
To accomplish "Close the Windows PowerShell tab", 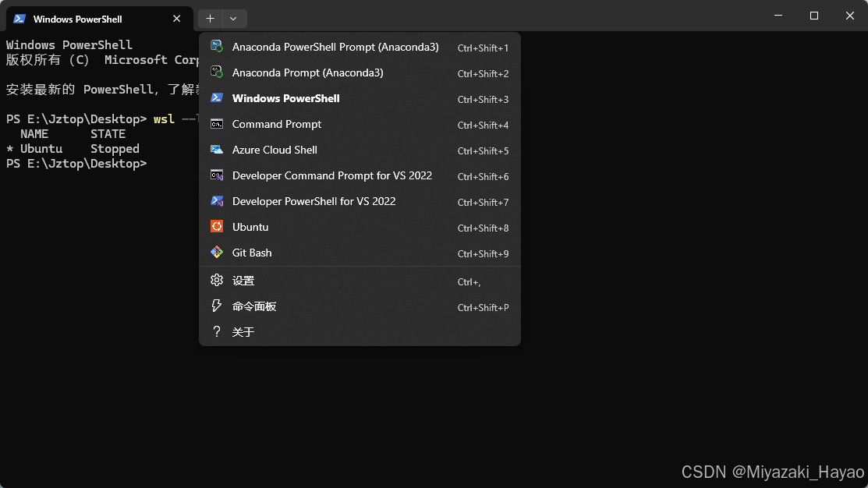I will (177, 19).
